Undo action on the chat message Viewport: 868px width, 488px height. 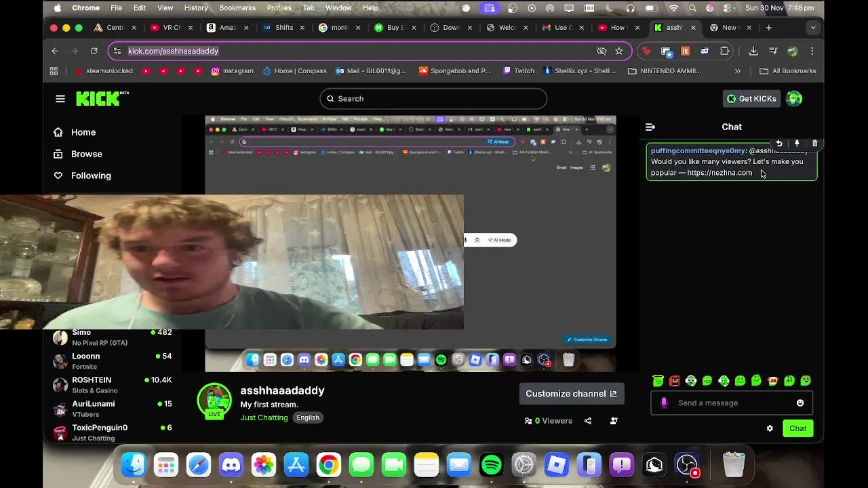[x=779, y=144]
